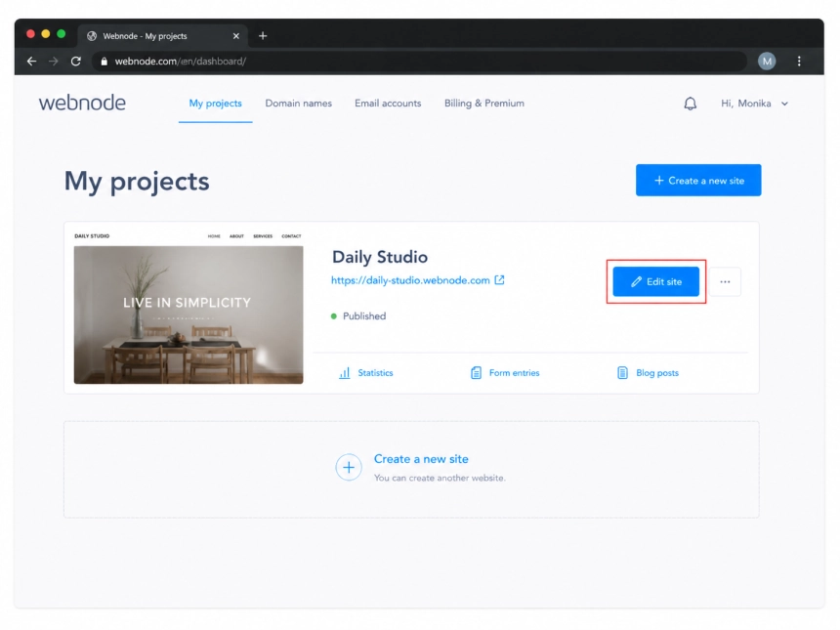Screen dimensions: 840x630
Task: Click the notification bell icon
Action: (690, 104)
